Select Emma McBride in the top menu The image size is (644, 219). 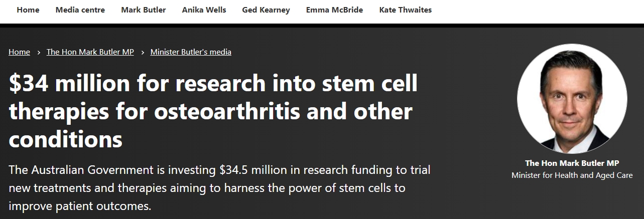tap(334, 10)
